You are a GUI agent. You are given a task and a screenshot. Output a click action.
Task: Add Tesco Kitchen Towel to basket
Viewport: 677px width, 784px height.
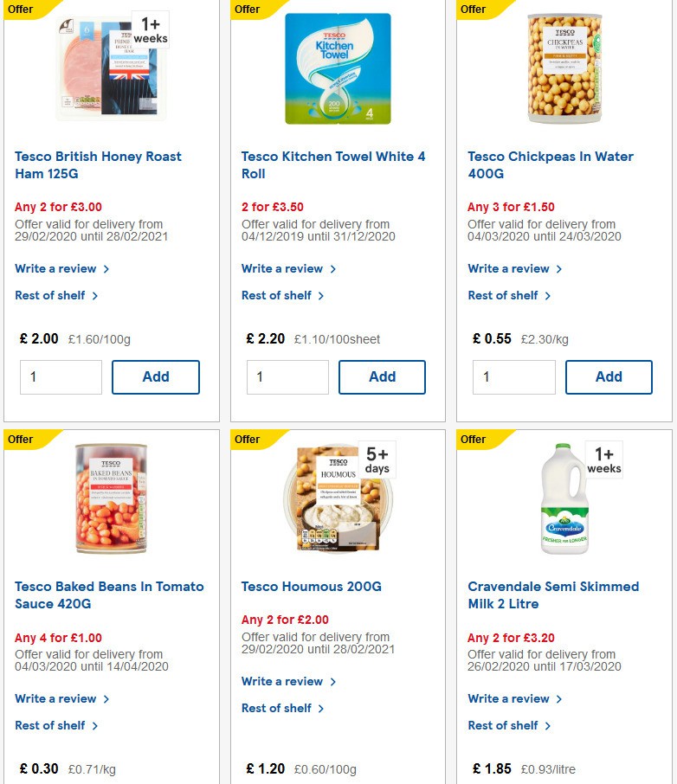click(382, 376)
